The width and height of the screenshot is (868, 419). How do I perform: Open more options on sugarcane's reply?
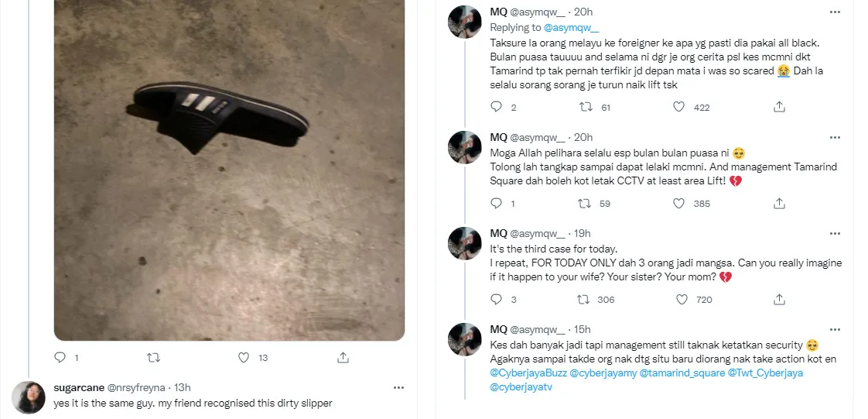coord(398,387)
